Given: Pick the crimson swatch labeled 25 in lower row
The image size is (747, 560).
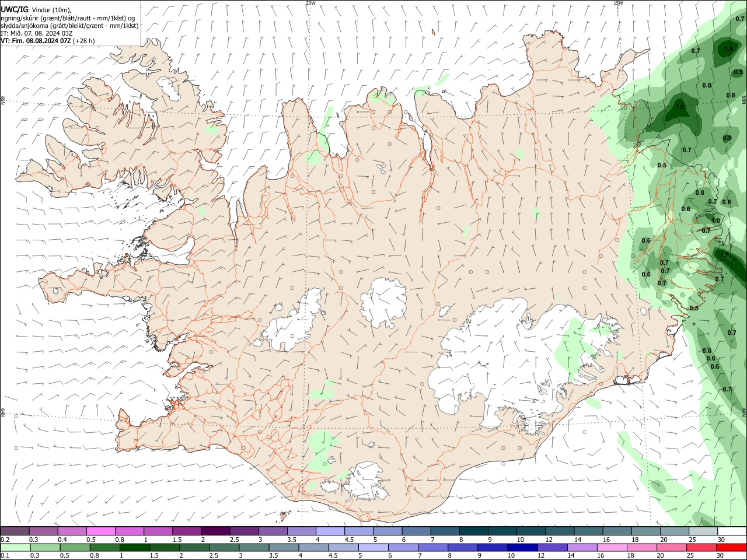Looking at the screenshot, I should (701, 547).
